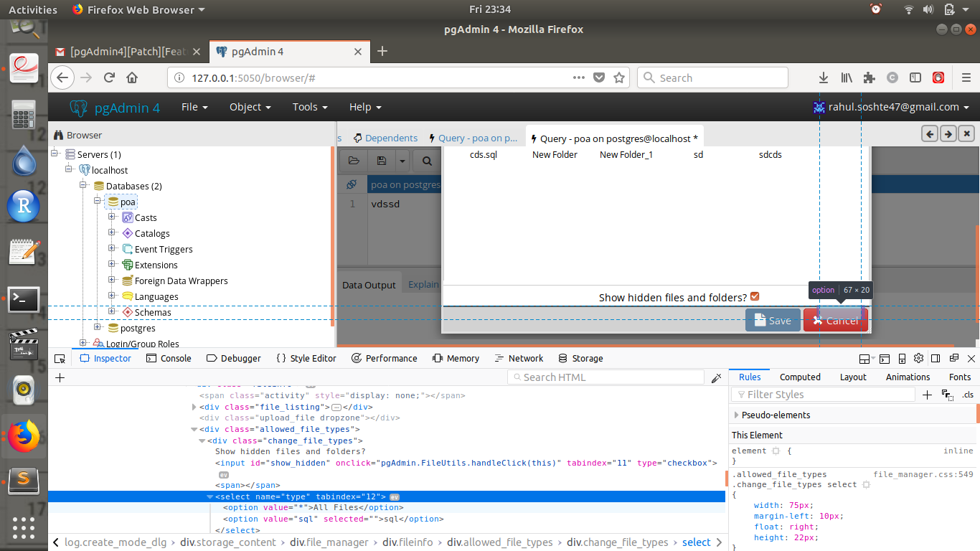Uncheck Show hidden files and folders checkbox
The width and height of the screenshot is (980, 551).
pos(755,297)
